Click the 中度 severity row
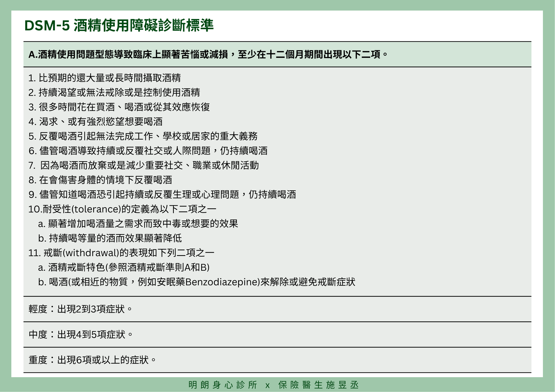 pos(81,334)
